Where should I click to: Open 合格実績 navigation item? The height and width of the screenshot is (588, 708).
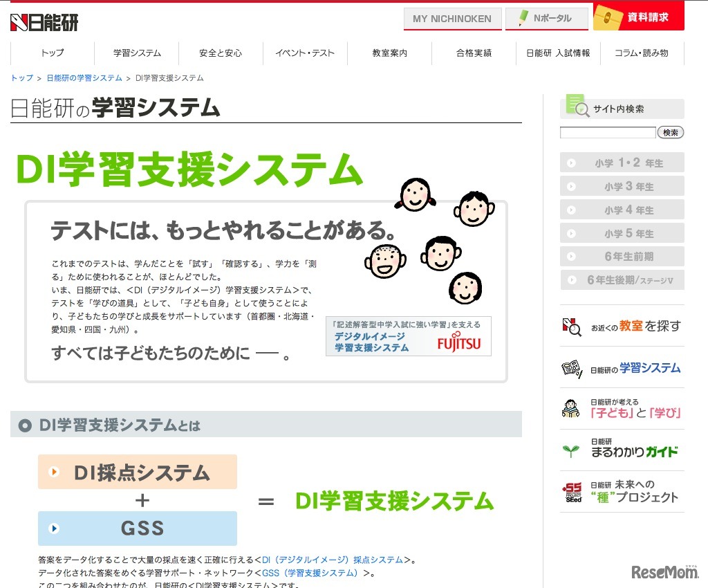click(x=474, y=53)
